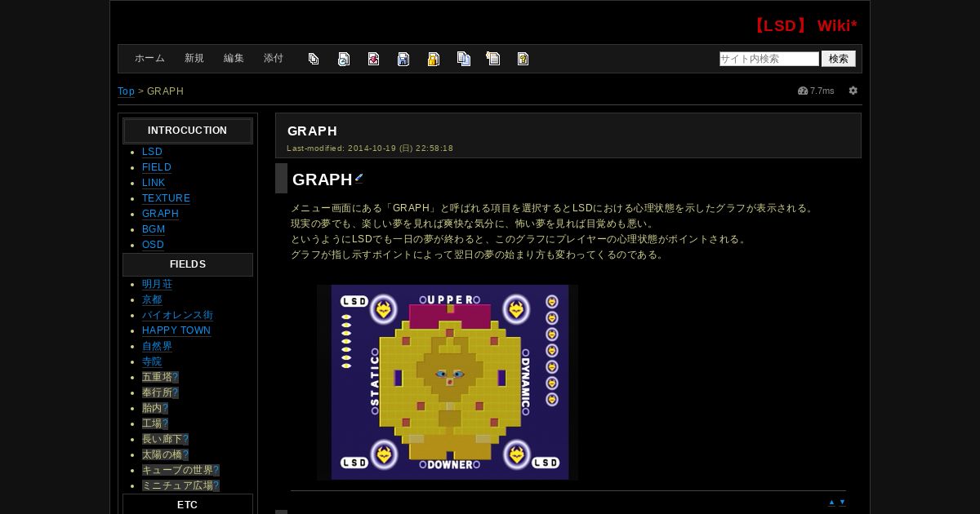Click the pencil edit icon beside GRAPH heading
This screenshot has width=980, height=514.
pyautogui.click(x=359, y=178)
